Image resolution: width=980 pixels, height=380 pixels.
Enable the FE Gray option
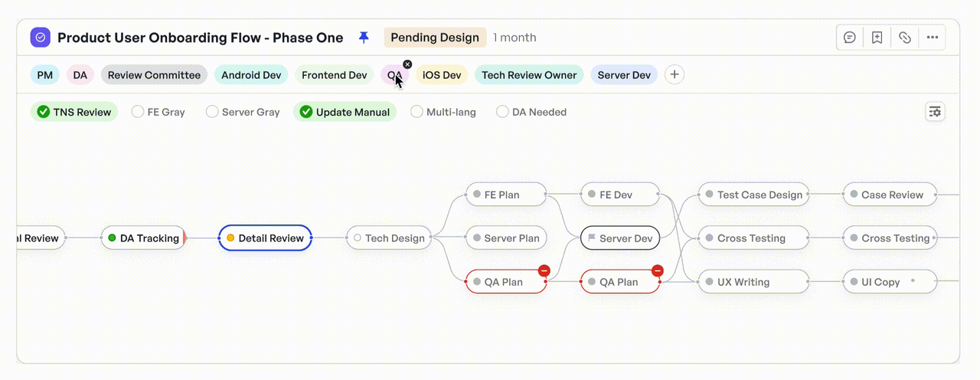(x=138, y=112)
